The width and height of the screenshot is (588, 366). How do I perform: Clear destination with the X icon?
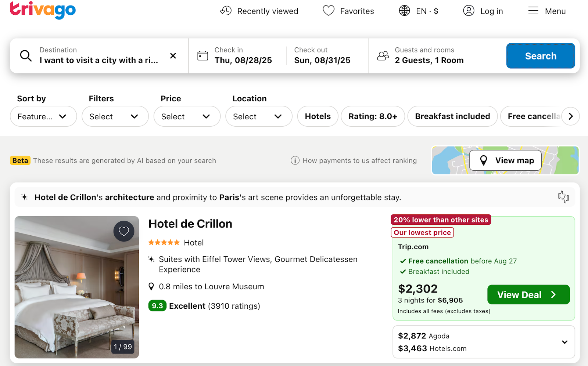point(173,56)
